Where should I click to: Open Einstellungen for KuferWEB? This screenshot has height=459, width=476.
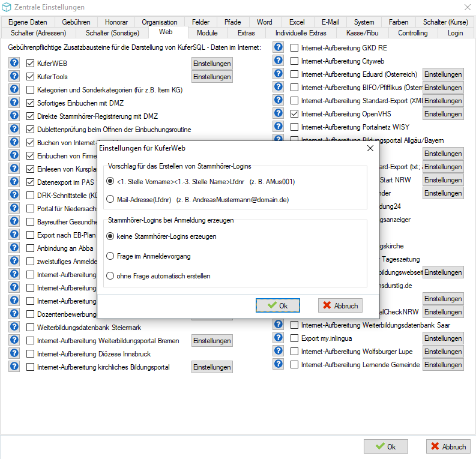point(212,64)
